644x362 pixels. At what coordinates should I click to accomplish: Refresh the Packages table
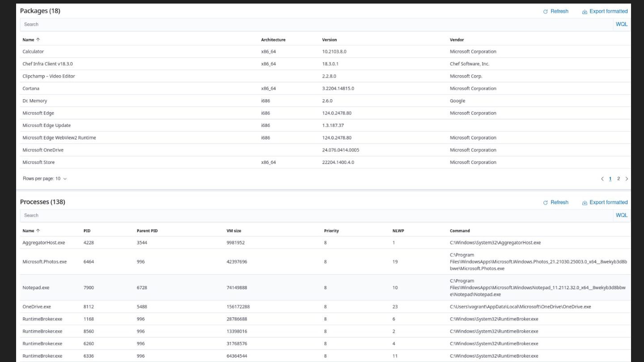[555, 12]
